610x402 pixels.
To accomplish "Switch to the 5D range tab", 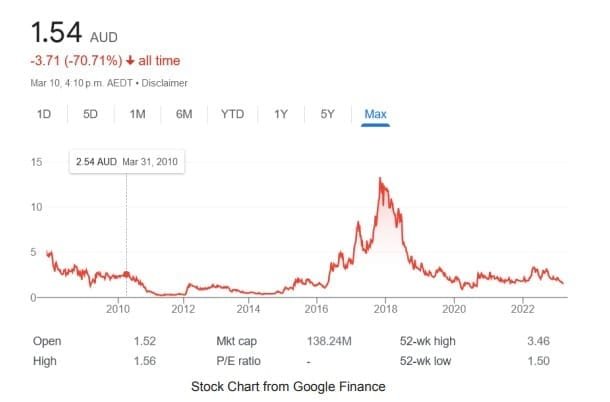I will pos(90,114).
